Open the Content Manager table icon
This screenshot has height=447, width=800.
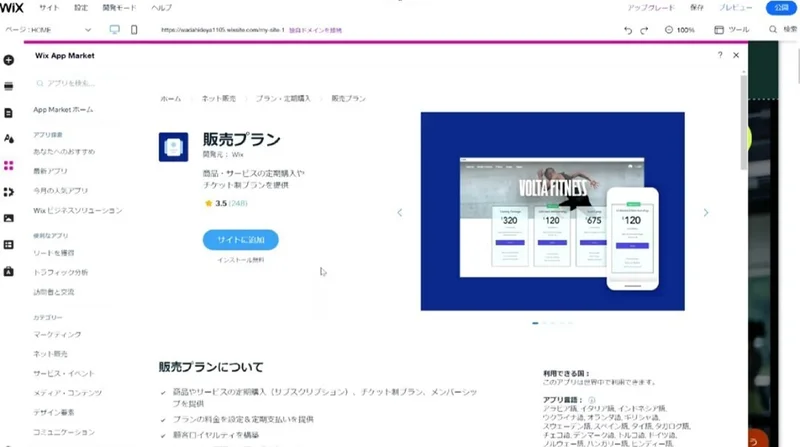click(x=9, y=245)
